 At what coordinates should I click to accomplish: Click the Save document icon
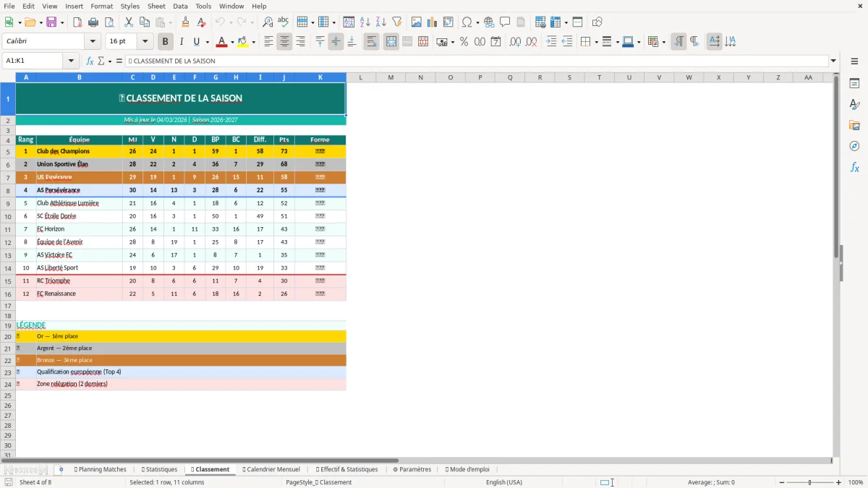tap(51, 22)
